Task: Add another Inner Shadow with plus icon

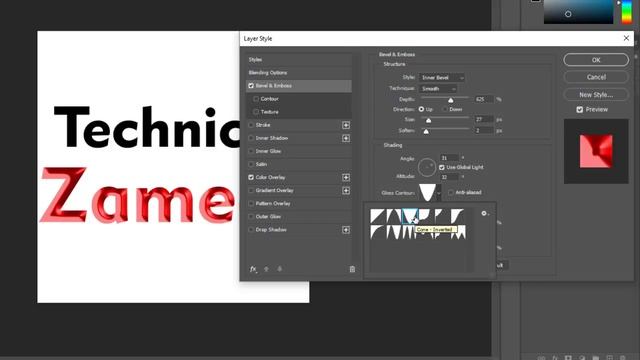Action: coord(346,138)
